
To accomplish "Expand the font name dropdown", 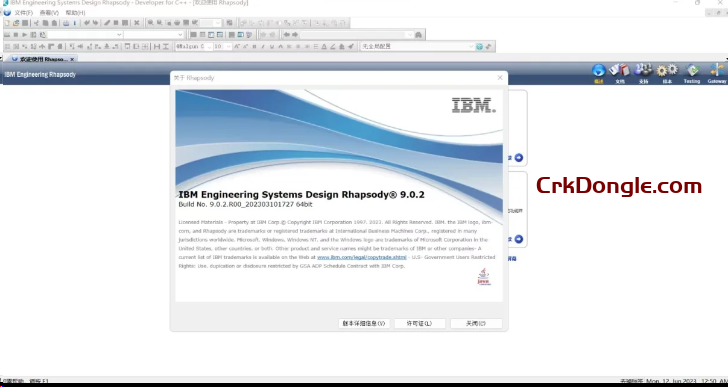I will [x=209, y=46].
